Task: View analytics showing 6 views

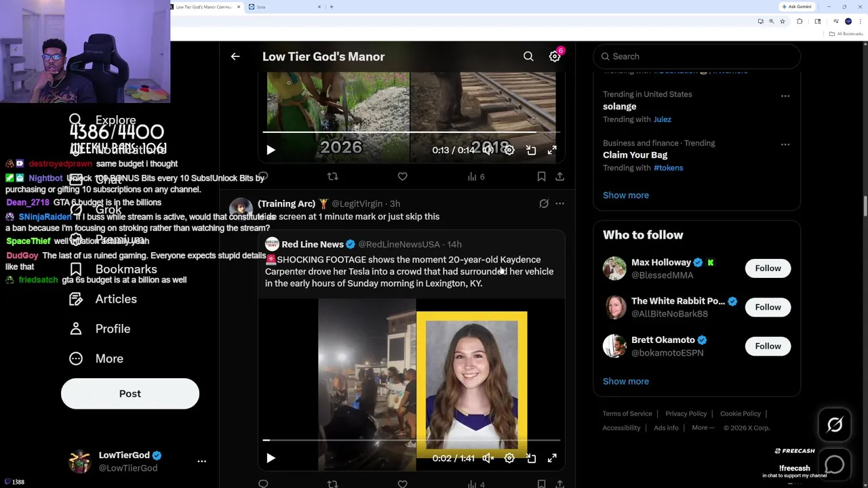Action: pyautogui.click(x=477, y=177)
